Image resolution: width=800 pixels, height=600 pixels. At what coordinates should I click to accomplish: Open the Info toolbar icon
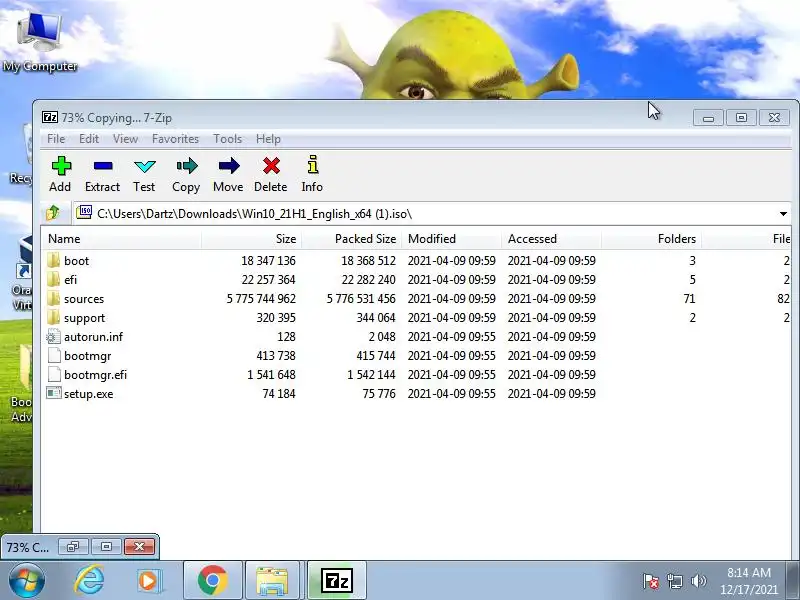point(312,165)
